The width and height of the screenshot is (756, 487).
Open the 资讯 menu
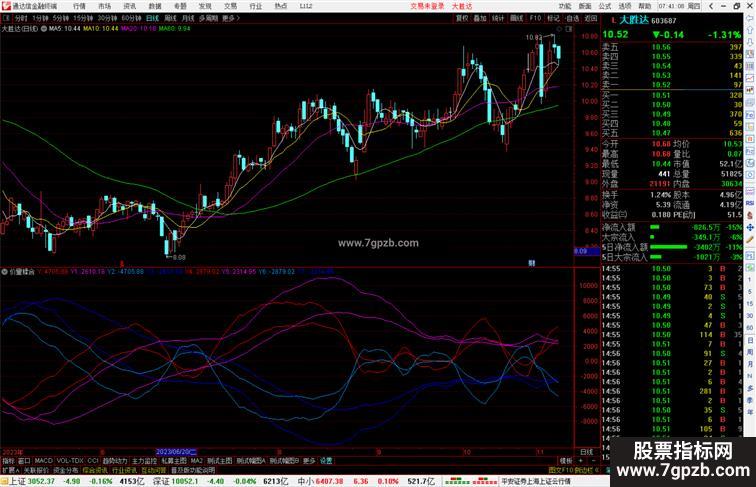pos(129,6)
